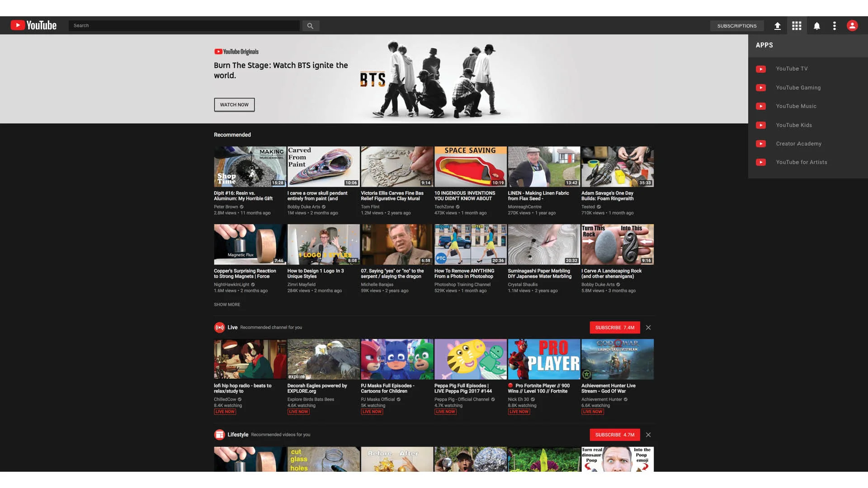Open the Photoshop Remove Anything thumbnail

click(471, 244)
